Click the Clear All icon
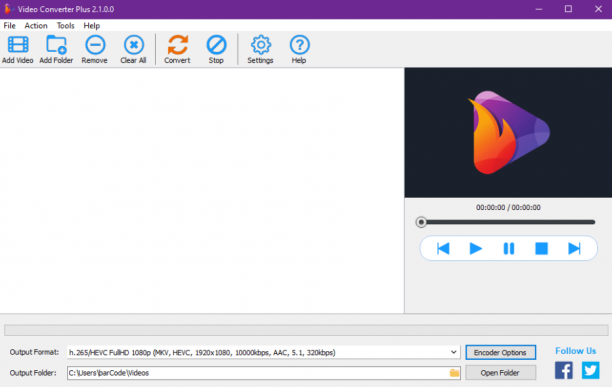This screenshot has width=612, height=387. [133, 44]
